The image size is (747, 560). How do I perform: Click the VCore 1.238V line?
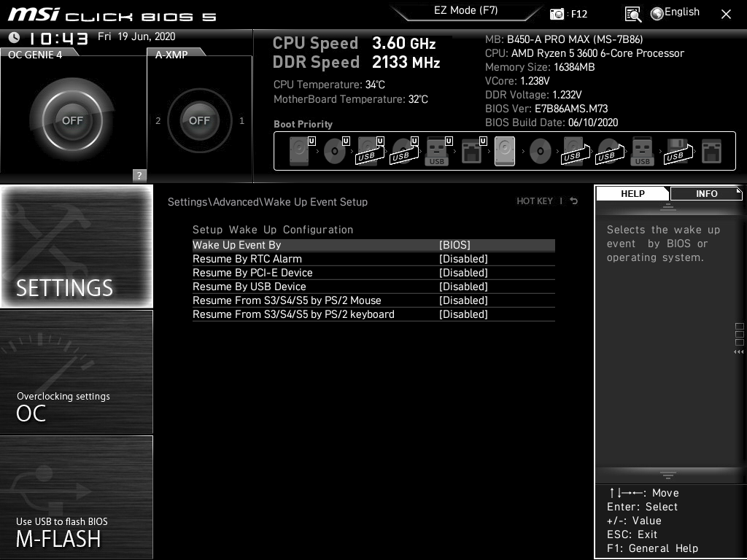click(x=517, y=81)
